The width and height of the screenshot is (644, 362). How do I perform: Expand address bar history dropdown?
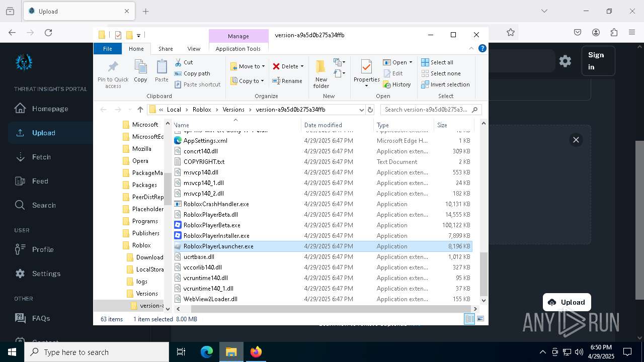click(361, 110)
